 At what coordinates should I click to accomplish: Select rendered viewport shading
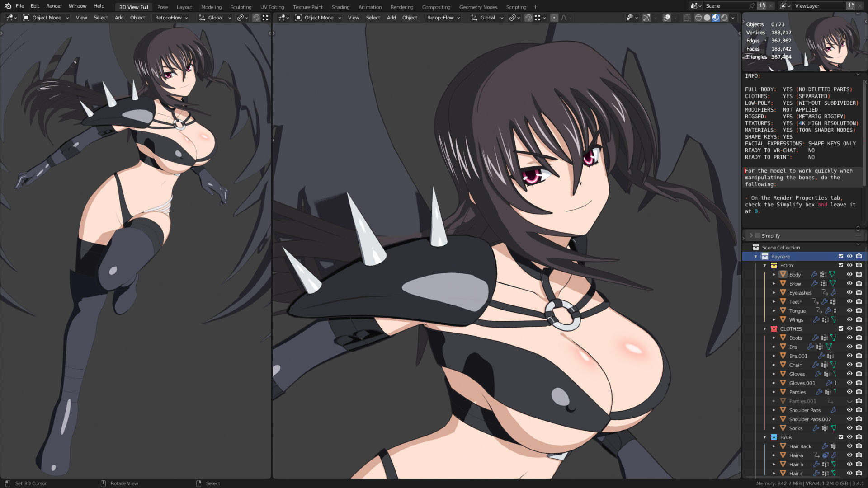[724, 18]
